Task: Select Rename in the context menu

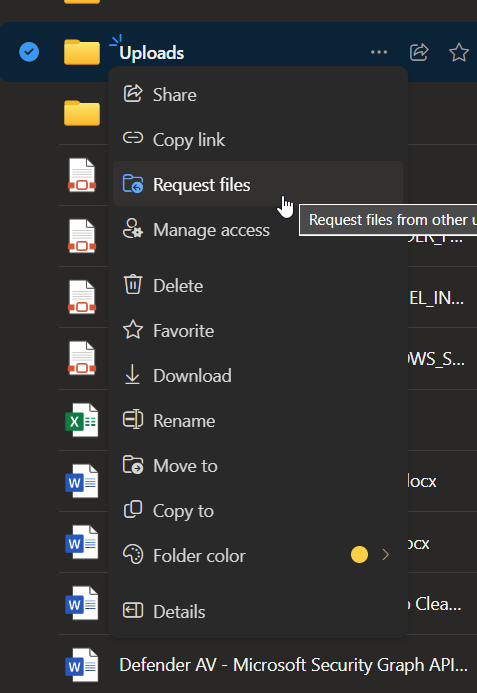Action: (x=258, y=420)
